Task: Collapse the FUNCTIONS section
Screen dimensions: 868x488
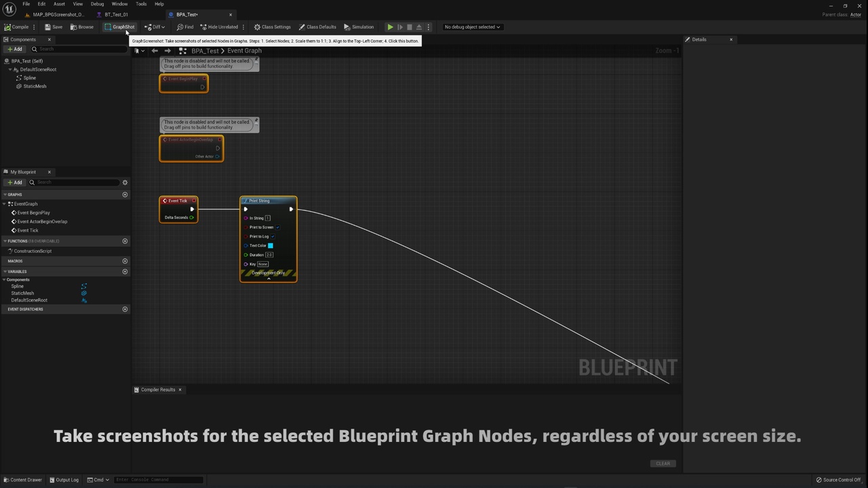Action: point(5,241)
